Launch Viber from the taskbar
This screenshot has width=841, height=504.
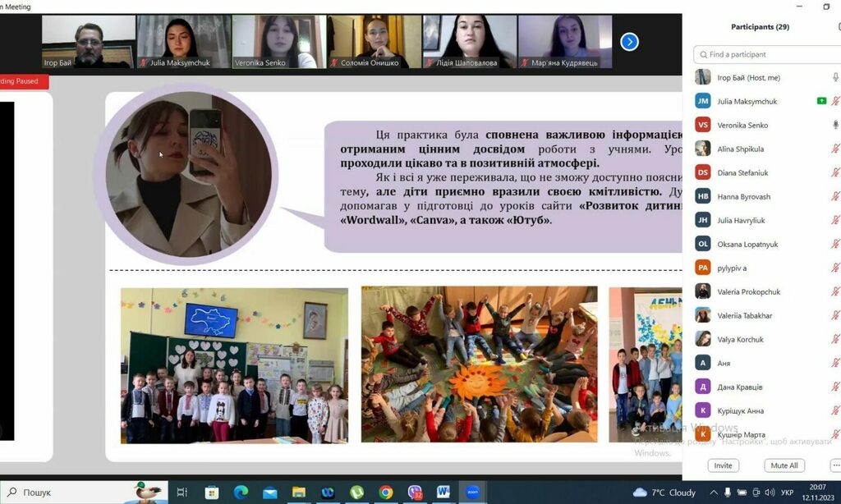click(x=415, y=493)
